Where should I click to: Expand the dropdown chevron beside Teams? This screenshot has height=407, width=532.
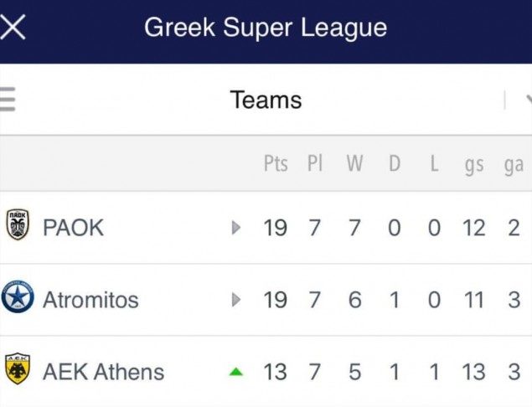[527, 100]
